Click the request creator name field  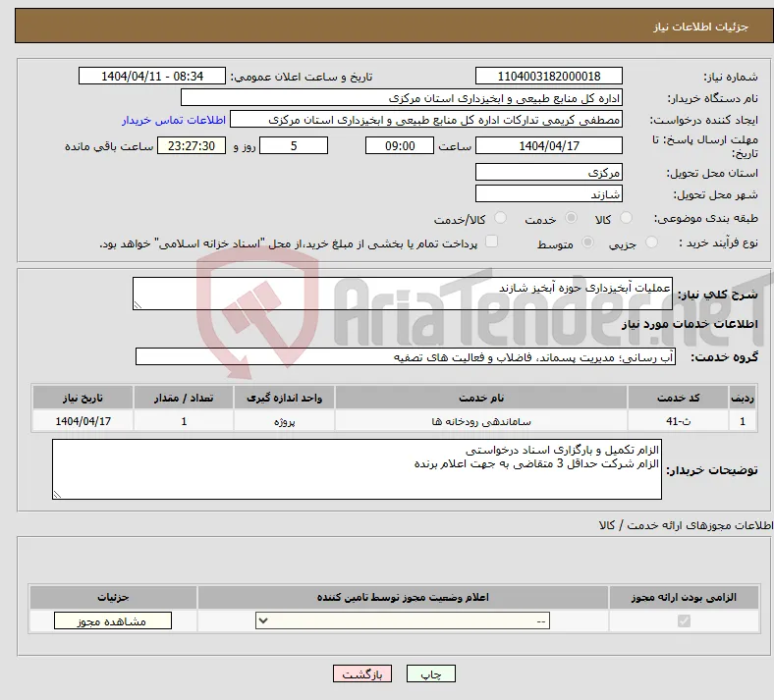(x=426, y=120)
